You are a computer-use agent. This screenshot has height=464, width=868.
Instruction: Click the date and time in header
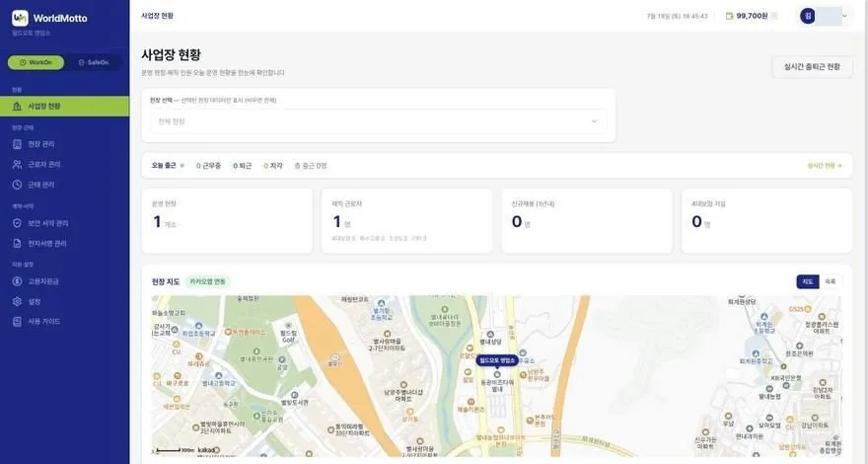tap(677, 16)
